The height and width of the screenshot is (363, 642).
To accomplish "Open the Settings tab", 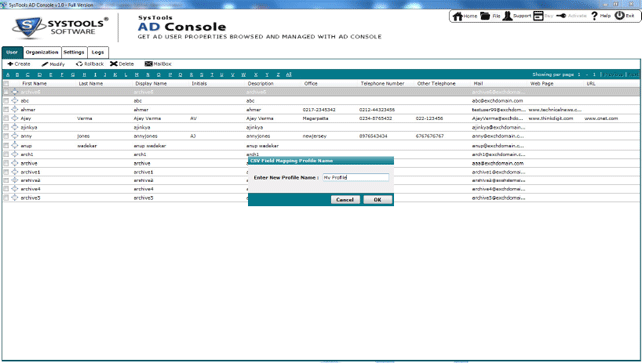I will pyautogui.click(x=74, y=52).
